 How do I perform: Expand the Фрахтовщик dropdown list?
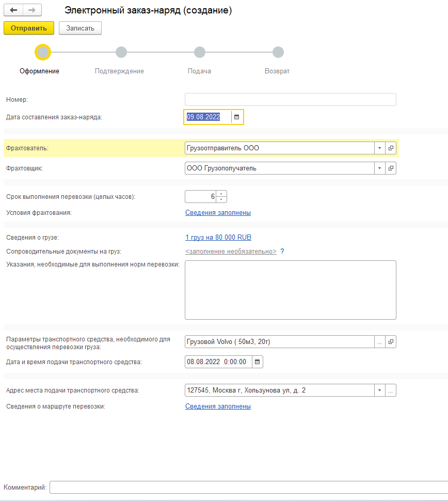tap(380, 168)
